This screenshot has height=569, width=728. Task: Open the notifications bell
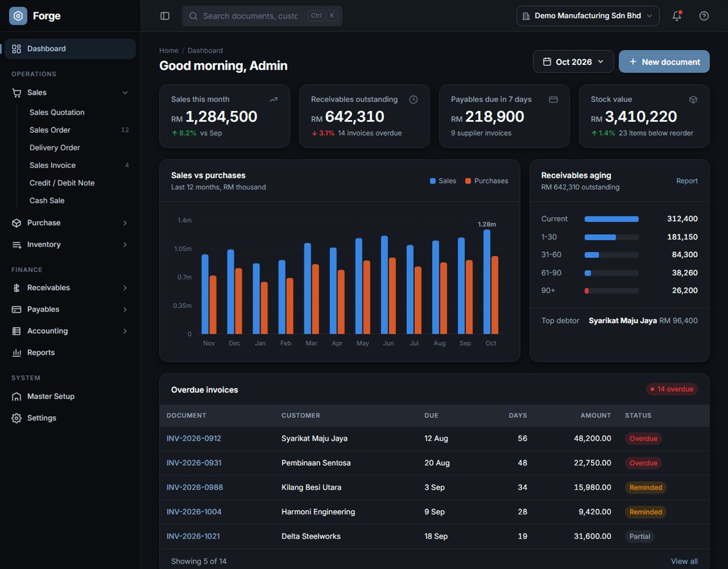[x=677, y=16]
